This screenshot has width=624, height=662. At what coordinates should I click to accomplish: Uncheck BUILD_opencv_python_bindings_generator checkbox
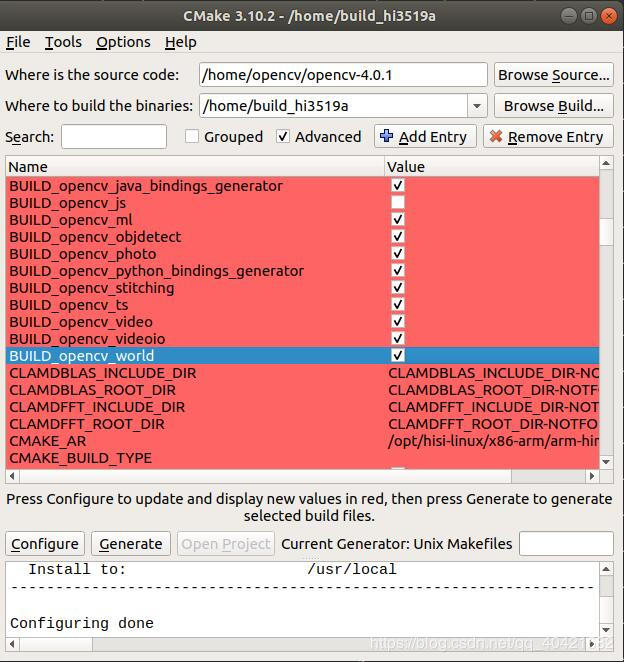[398, 270]
